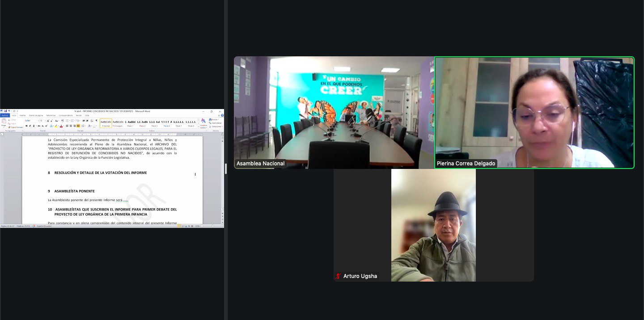
Task: Click the Palabras word count in status bar
Action: tap(23, 226)
